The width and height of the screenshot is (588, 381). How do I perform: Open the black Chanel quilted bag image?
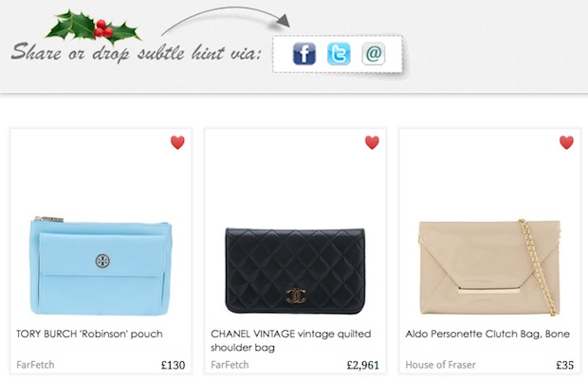click(295, 270)
